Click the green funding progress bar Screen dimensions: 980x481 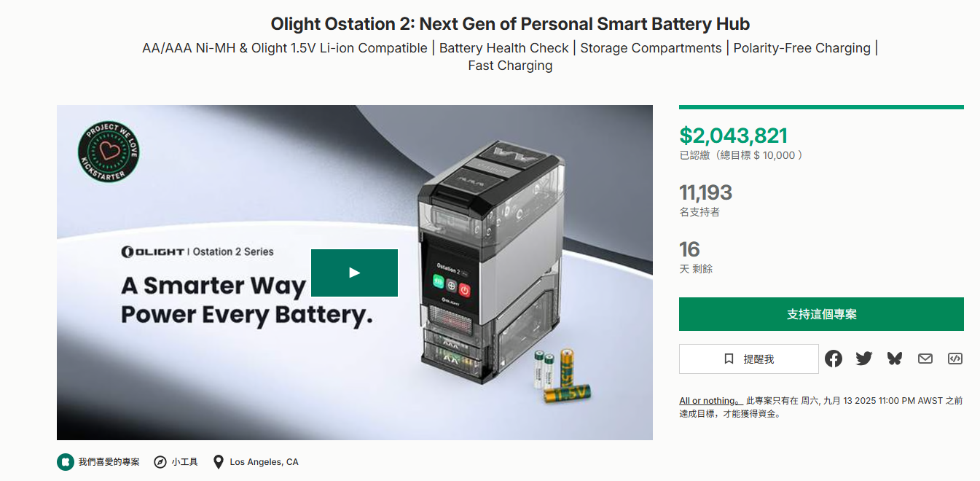click(x=821, y=107)
